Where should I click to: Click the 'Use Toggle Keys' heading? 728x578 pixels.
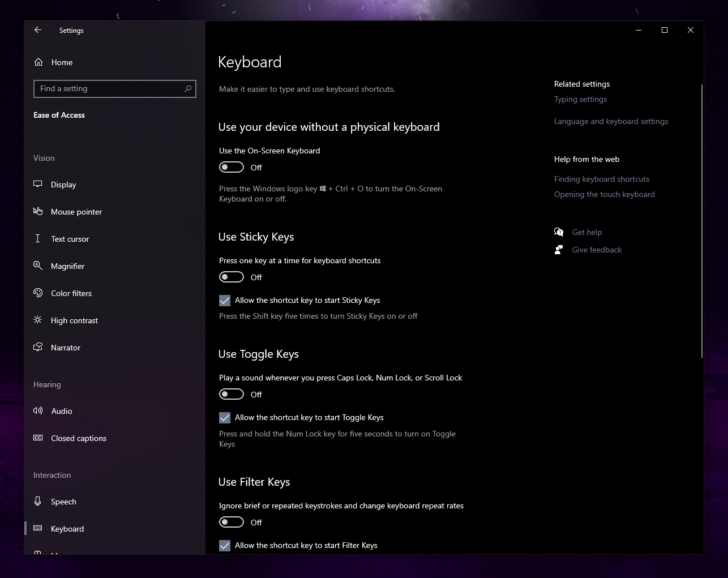[x=258, y=354]
